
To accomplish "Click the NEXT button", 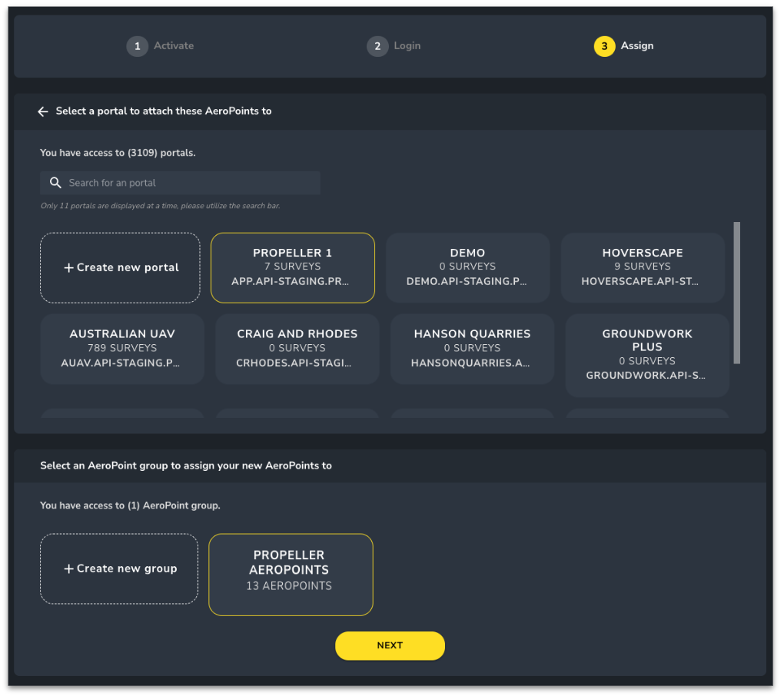I will [390, 645].
